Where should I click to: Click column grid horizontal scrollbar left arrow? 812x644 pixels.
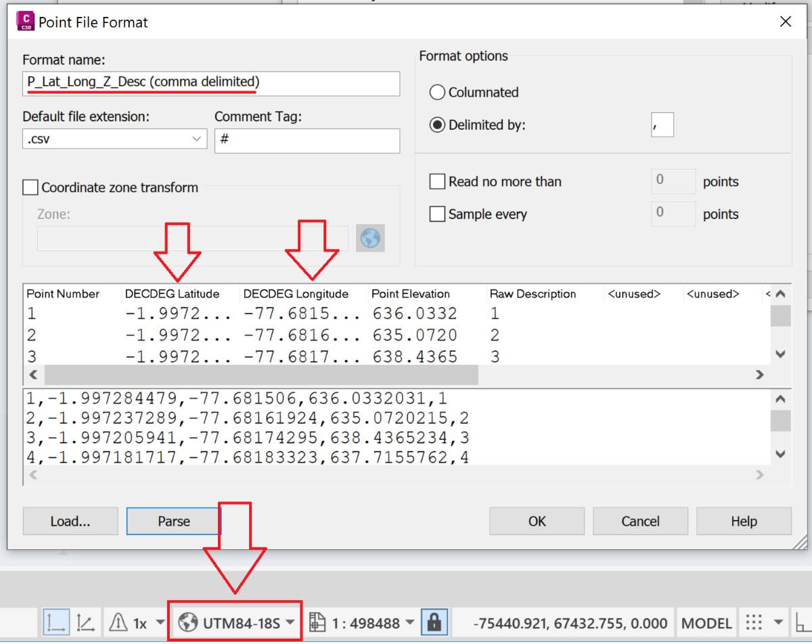click(33, 375)
